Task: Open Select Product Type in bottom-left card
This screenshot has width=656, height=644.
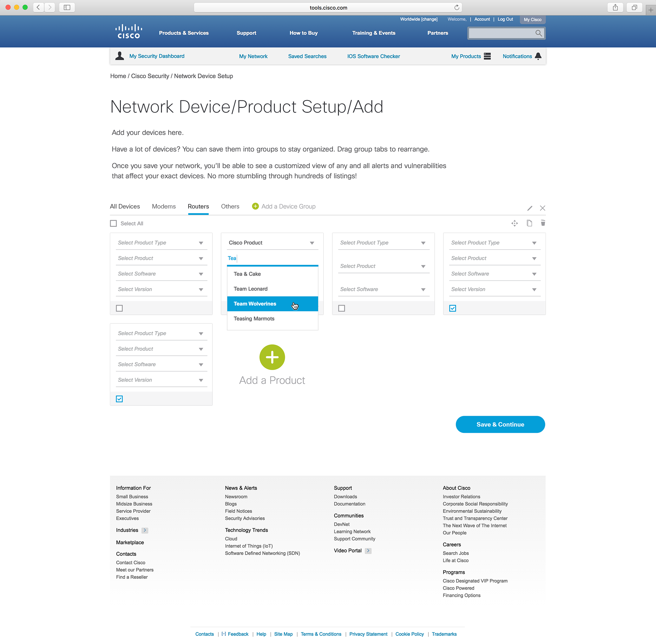Action: 161,333
